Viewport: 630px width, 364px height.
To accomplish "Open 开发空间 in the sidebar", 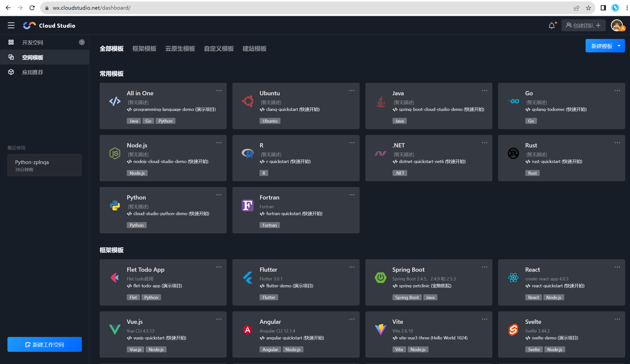I will pyautogui.click(x=33, y=42).
